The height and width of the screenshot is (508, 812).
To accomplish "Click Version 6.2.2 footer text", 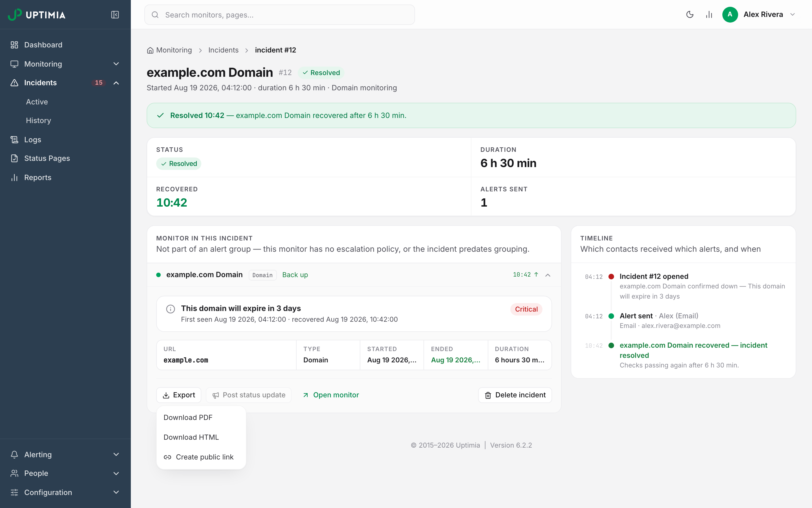I will (x=511, y=446).
